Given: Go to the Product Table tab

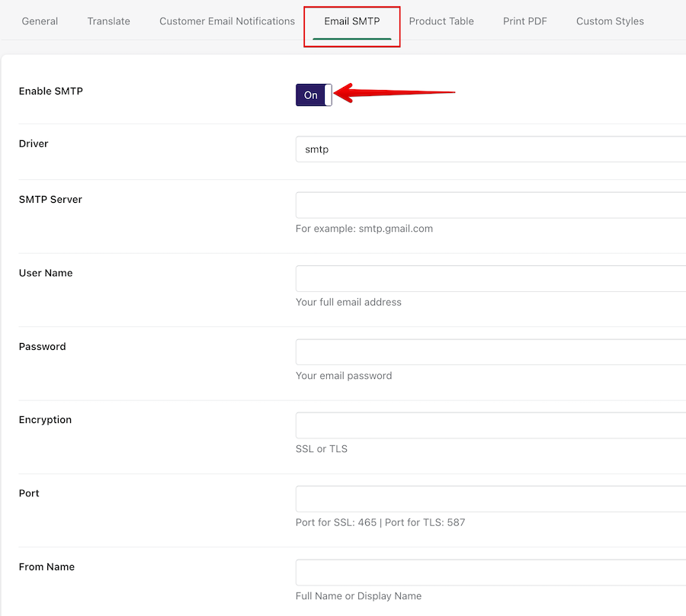Looking at the screenshot, I should click(441, 21).
